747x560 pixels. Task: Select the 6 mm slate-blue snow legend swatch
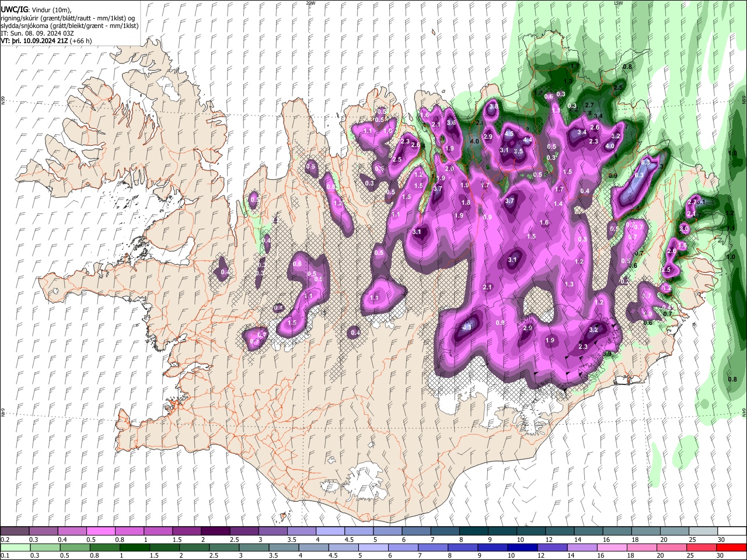point(416,531)
